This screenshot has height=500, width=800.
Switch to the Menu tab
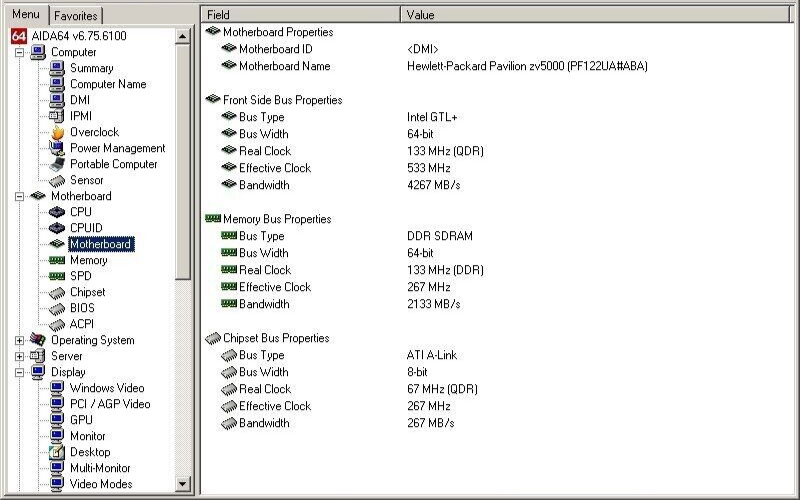(x=27, y=14)
